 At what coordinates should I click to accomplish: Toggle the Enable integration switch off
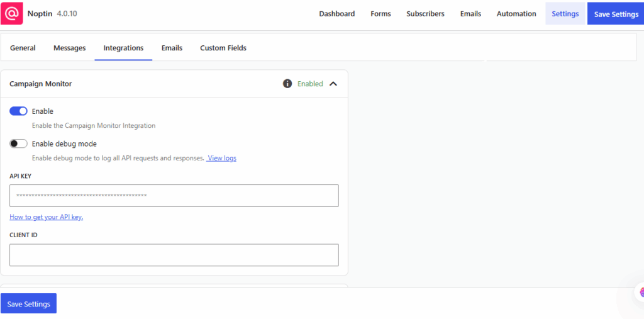(x=18, y=111)
